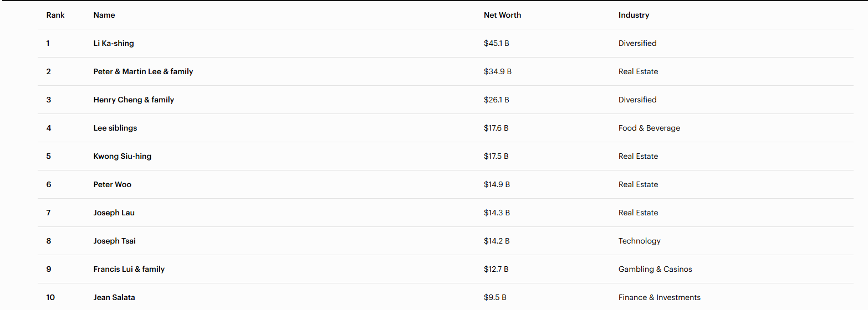Click the Henry Cheng & family name
This screenshot has height=310, width=868.
tap(134, 100)
